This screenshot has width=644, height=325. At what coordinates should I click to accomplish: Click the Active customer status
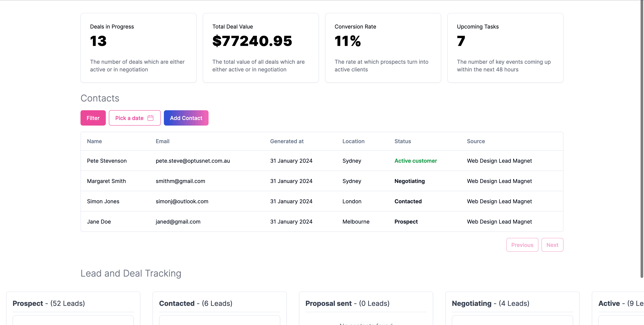416,161
